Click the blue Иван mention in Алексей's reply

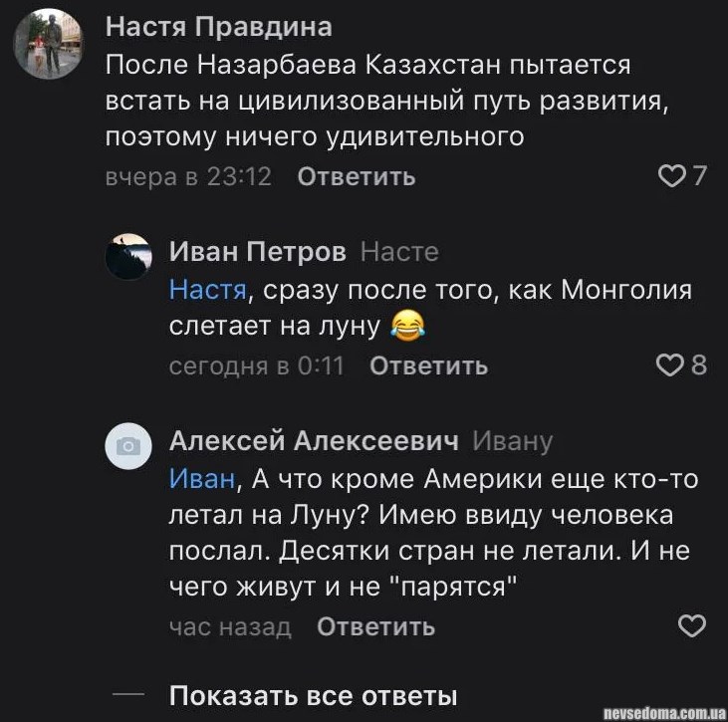click(202, 479)
